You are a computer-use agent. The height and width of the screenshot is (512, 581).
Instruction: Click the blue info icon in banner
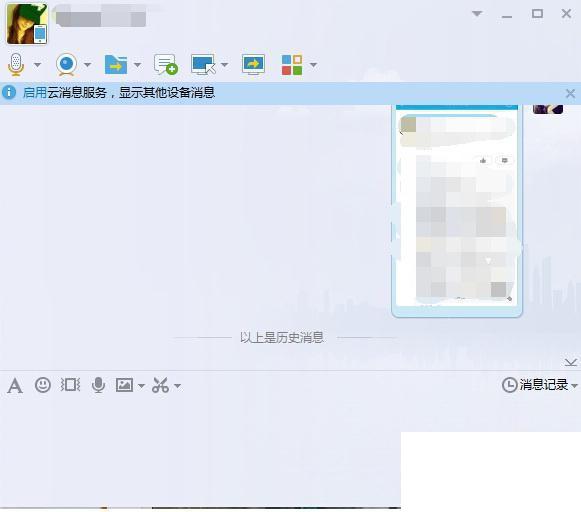click(9, 92)
